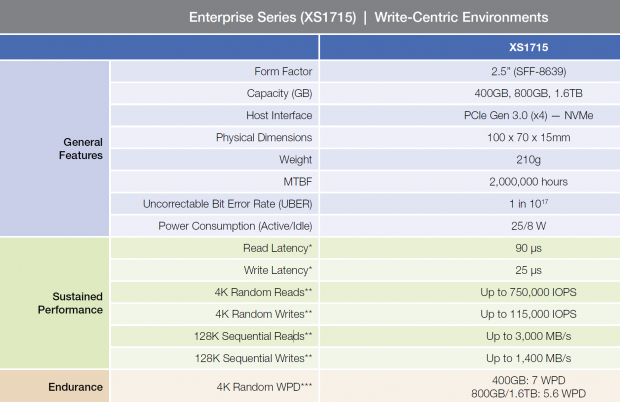Click the '128K Sequential Reads**' label

(x=253, y=336)
